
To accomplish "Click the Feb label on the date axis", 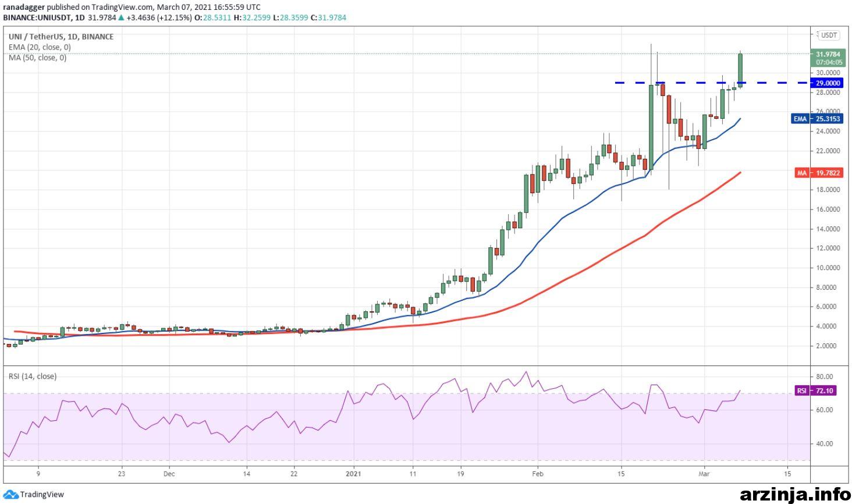I will 538,474.
